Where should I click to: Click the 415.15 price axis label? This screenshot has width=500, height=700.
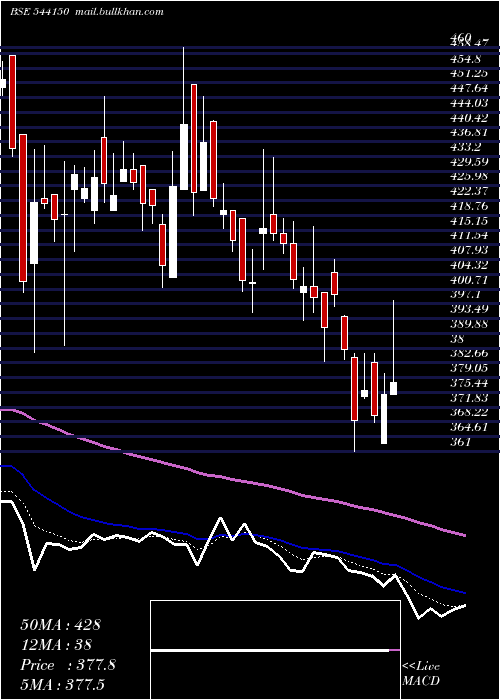[x=469, y=221]
